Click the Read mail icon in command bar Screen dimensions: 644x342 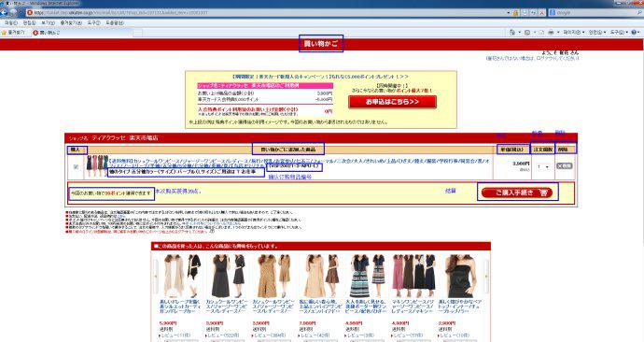(541, 32)
